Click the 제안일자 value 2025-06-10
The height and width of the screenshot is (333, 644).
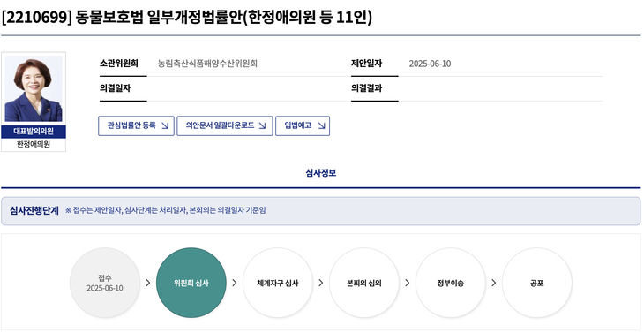pos(430,64)
